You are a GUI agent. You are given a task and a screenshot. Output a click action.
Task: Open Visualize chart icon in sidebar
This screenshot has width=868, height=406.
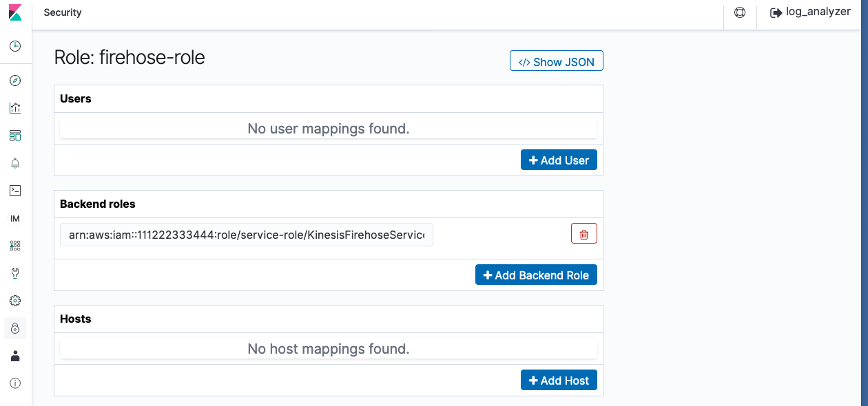(x=15, y=108)
